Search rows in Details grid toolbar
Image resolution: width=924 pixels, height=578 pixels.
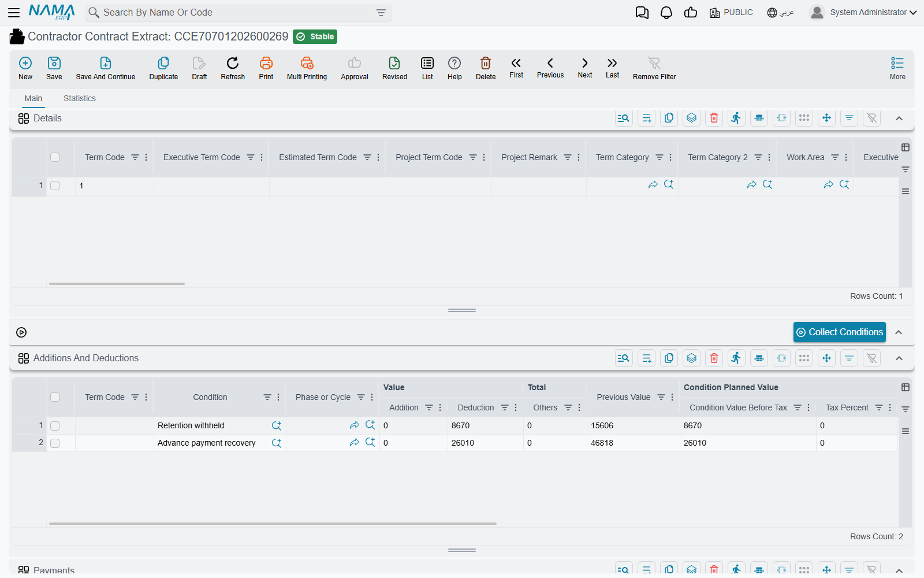[x=624, y=118]
